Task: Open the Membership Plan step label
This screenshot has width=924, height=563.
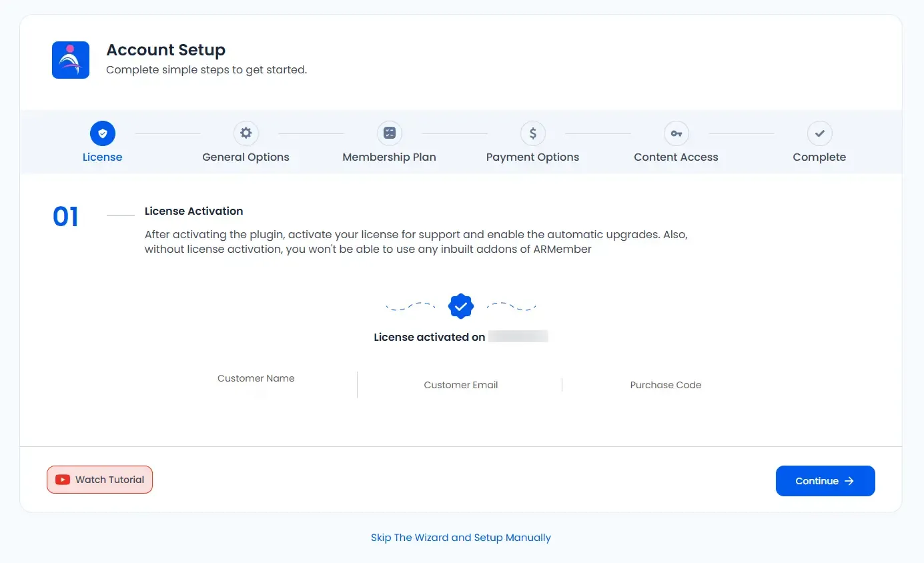Action: [x=389, y=157]
